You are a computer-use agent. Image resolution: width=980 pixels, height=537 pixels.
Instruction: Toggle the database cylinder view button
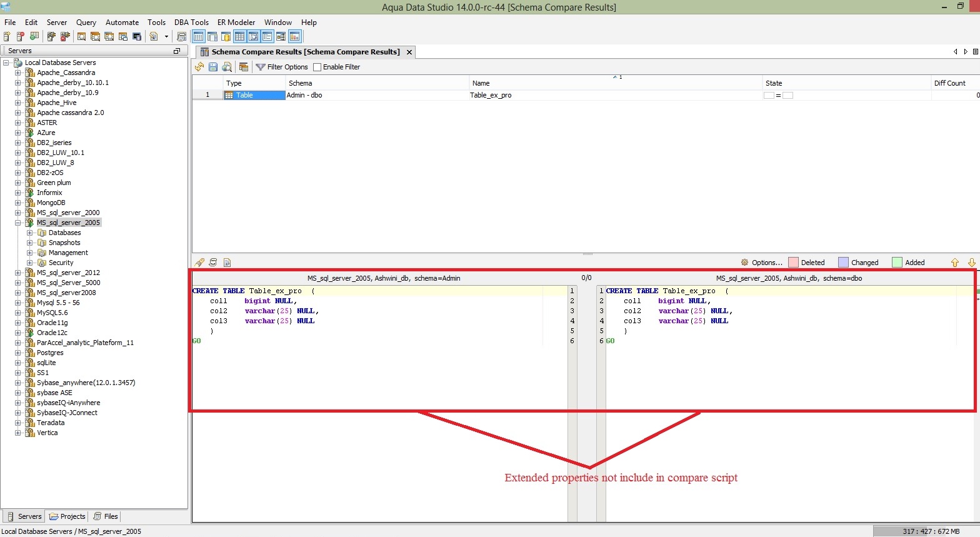(226, 36)
